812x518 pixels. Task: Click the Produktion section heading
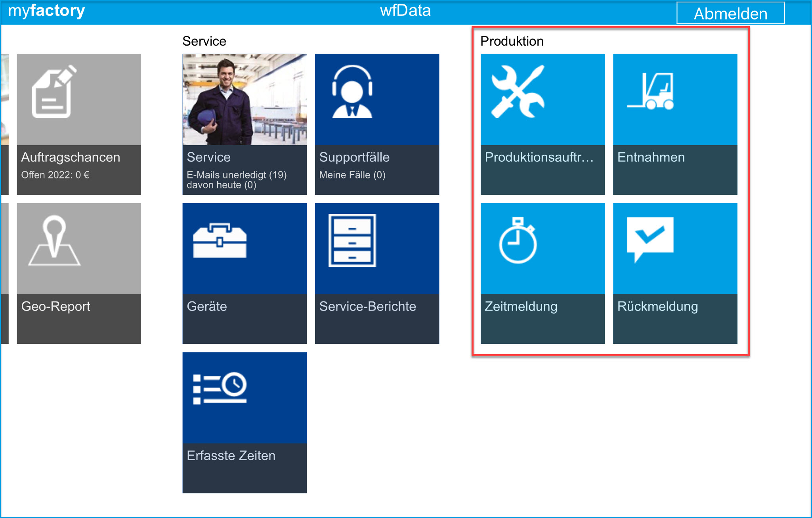[512, 41]
